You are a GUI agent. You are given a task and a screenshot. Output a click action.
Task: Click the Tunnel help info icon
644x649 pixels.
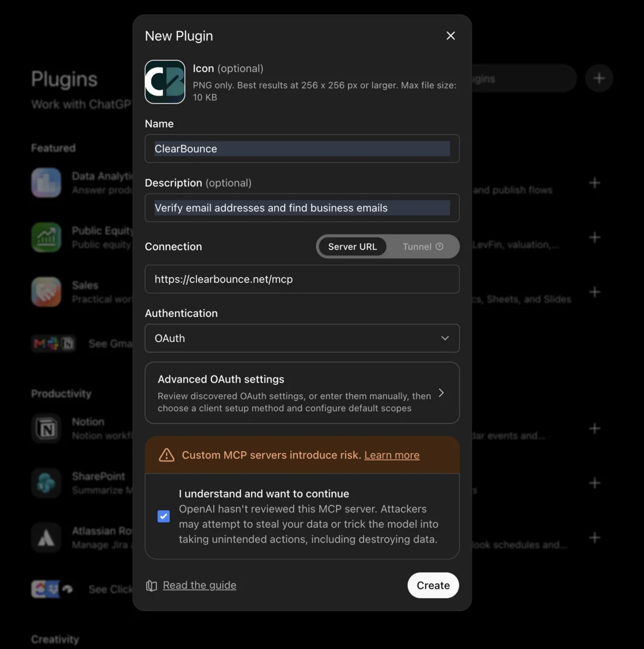(439, 247)
